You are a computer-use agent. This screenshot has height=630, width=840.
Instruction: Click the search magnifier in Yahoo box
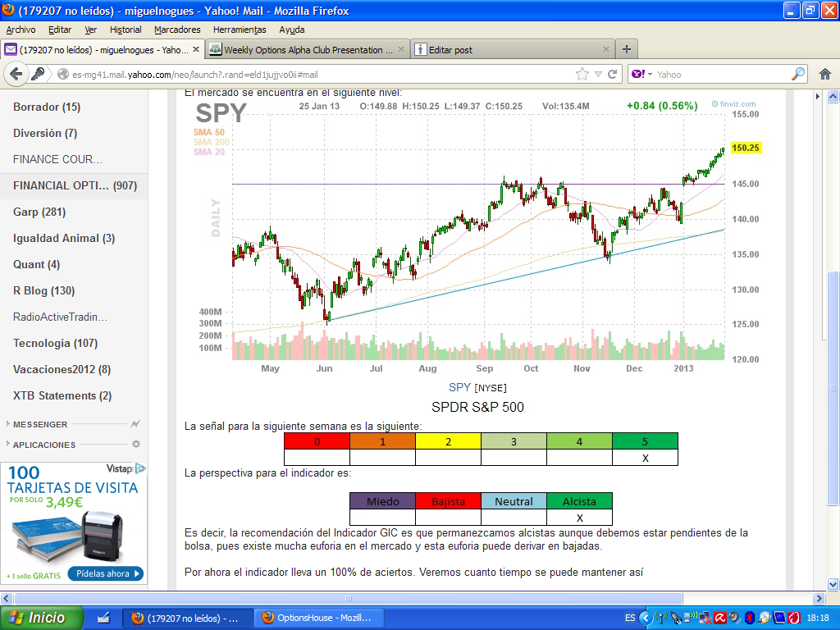tap(797, 74)
